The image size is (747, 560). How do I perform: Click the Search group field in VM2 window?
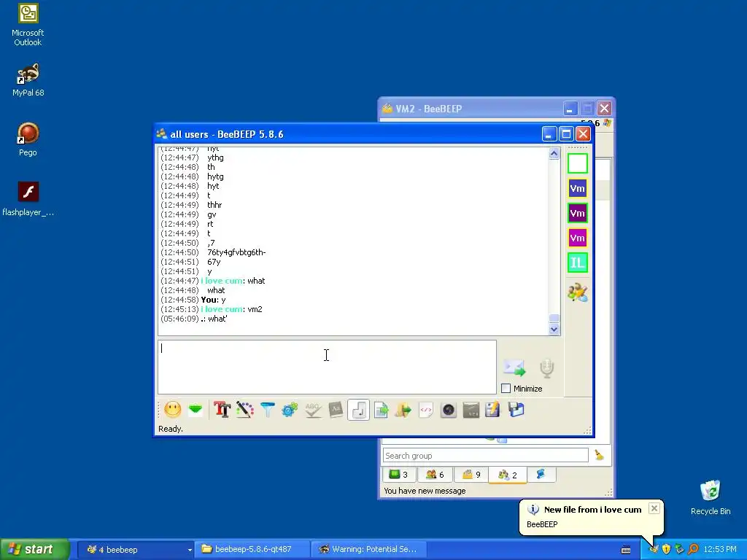pos(485,455)
